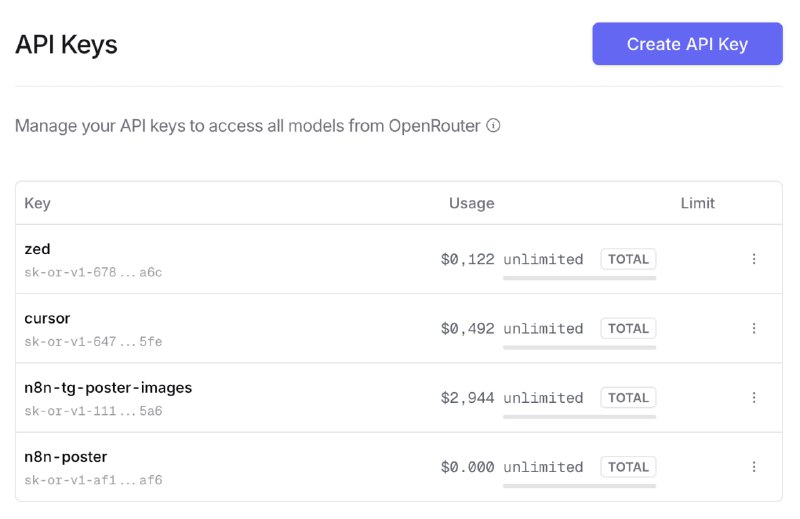Viewport: 800px width, 519px height.
Task: Select the n8n-tg-poster-images key name
Action: pyautogui.click(x=108, y=387)
